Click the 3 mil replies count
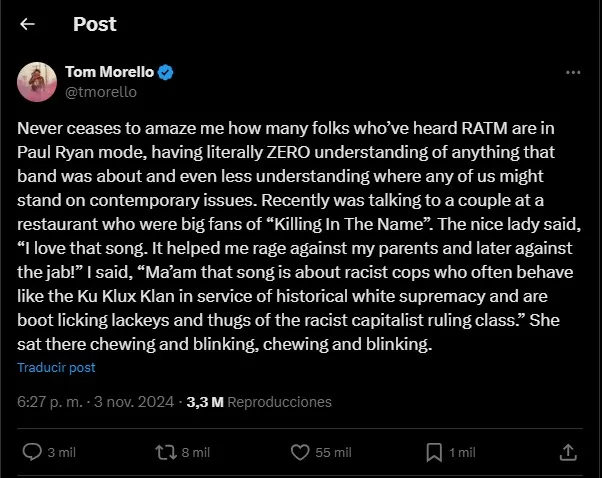The image size is (602, 478). click(x=62, y=453)
